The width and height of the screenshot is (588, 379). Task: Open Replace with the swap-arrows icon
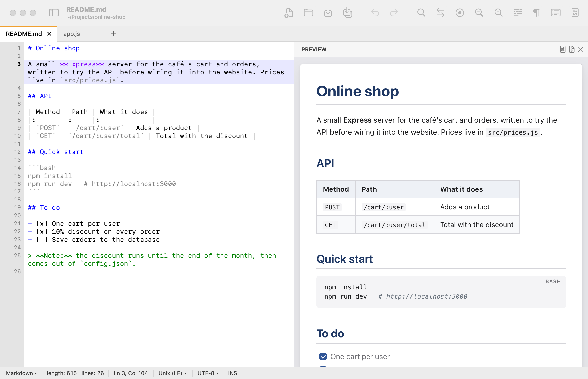(440, 13)
